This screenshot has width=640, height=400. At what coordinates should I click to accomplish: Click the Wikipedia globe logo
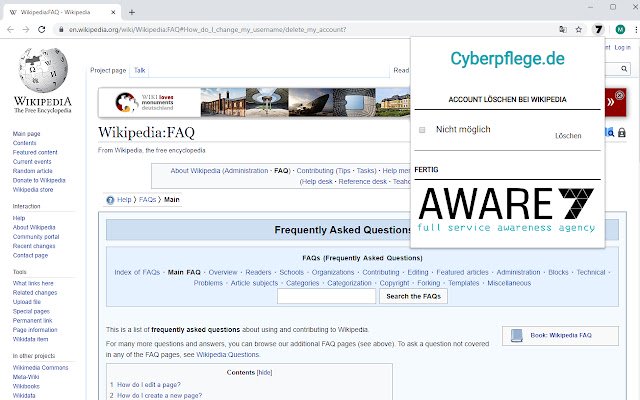pyautogui.click(x=43, y=70)
